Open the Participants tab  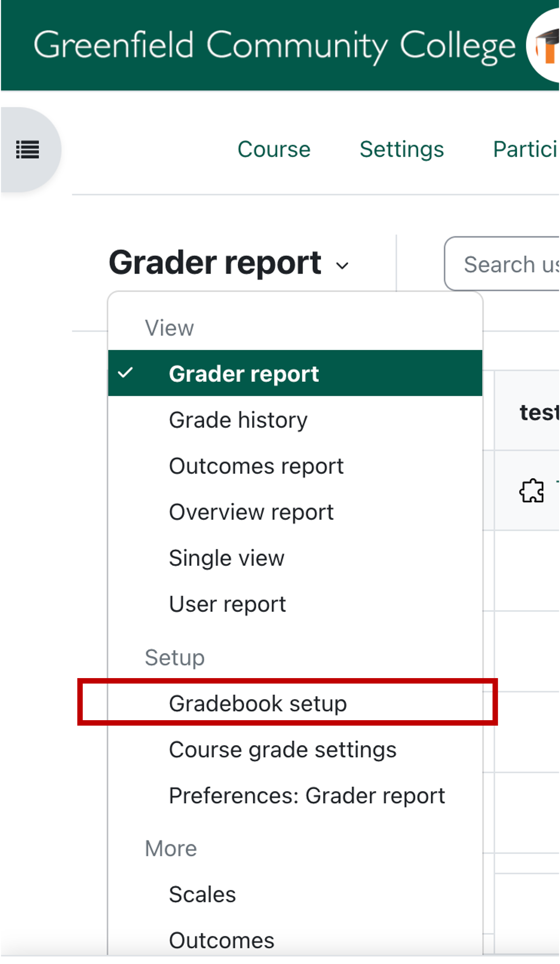tap(526, 149)
